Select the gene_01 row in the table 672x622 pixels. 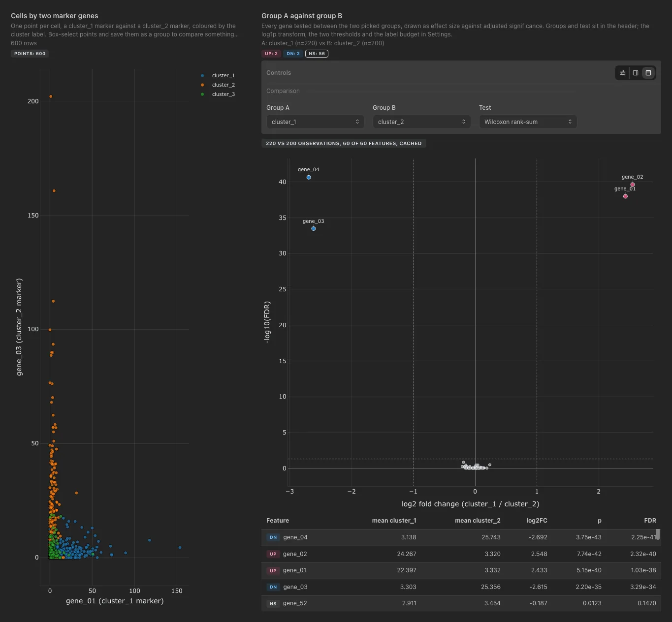[x=461, y=570]
